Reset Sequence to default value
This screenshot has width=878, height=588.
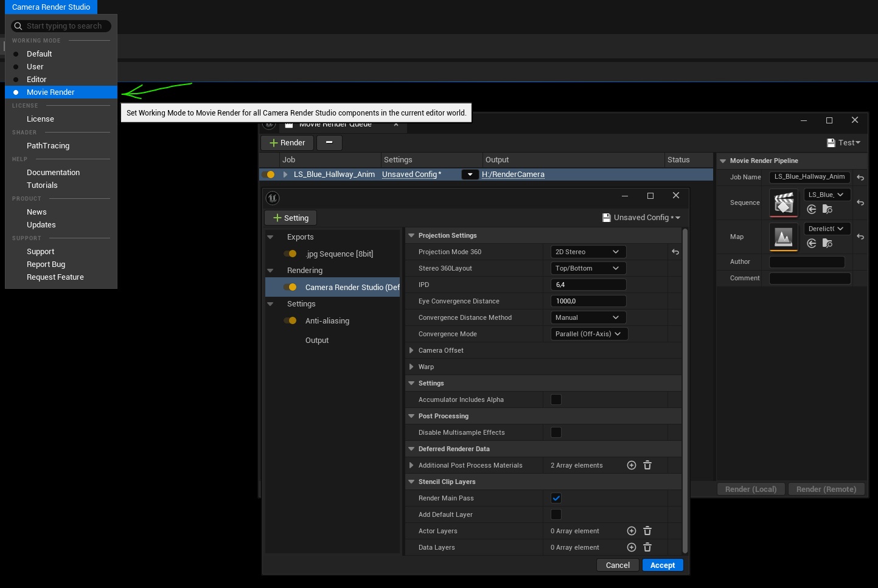860,202
